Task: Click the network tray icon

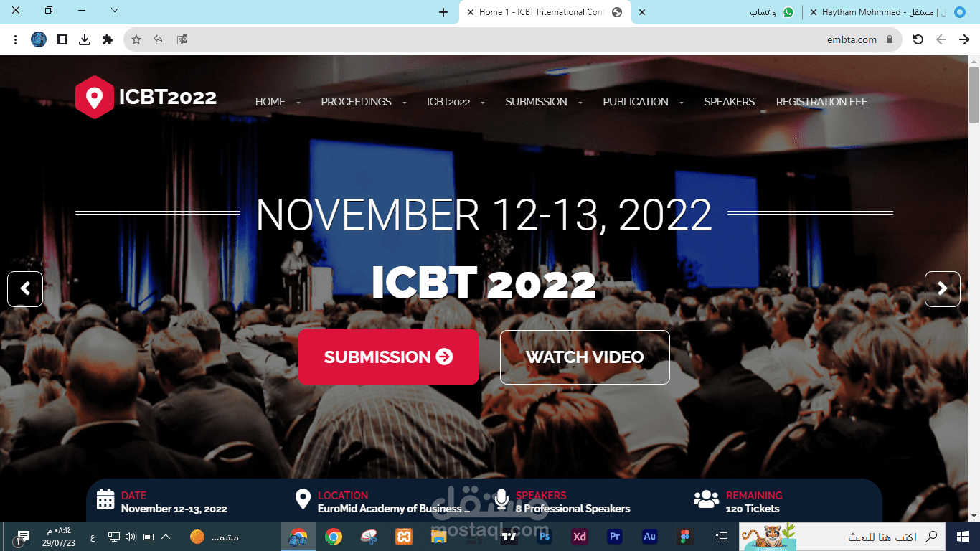Action: 113,537
